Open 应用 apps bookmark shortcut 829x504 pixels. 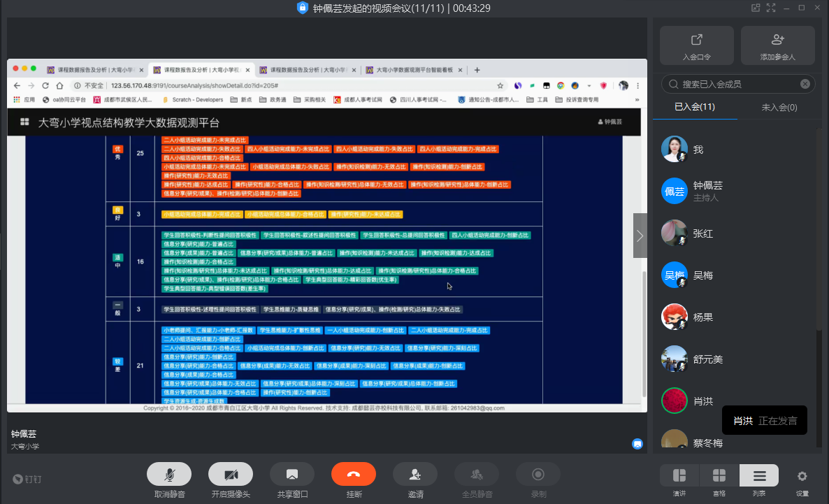[x=24, y=99]
